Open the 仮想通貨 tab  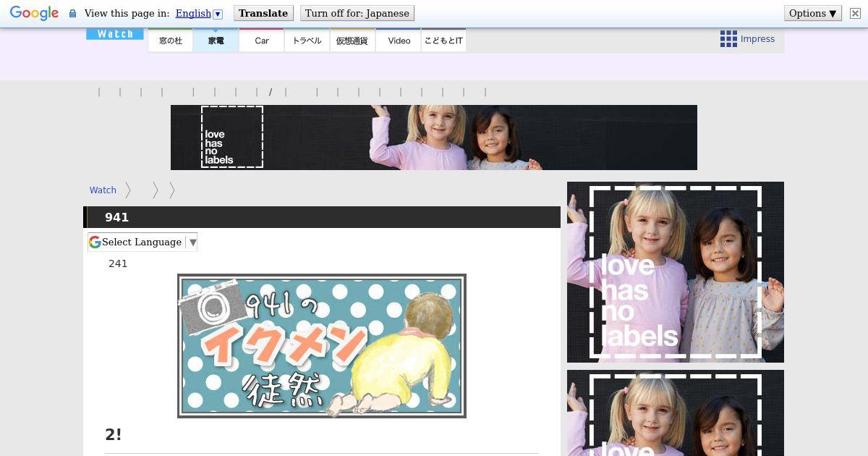tap(353, 41)
